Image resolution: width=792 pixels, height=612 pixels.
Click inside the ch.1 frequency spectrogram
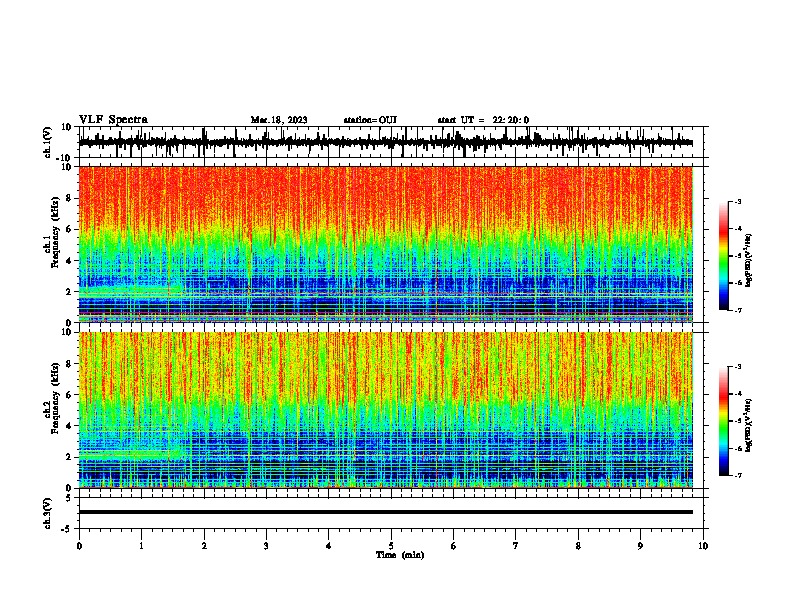386,244
